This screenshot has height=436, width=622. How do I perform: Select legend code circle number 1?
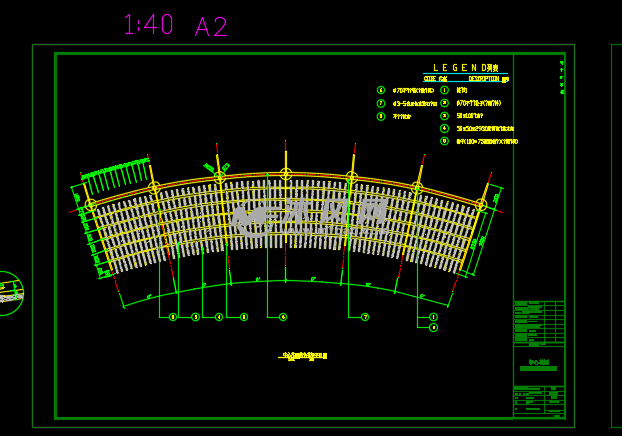(x=444, y=90)
